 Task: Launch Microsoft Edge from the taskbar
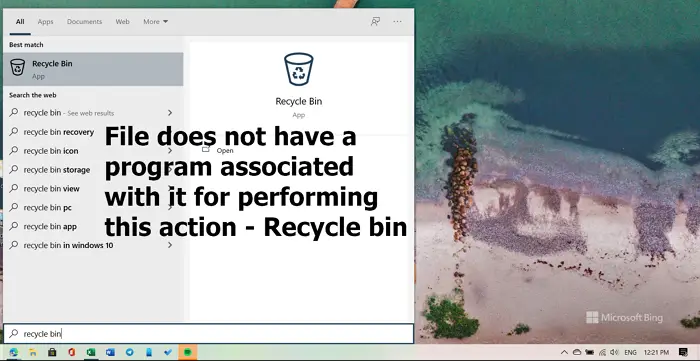pos(13,352)
